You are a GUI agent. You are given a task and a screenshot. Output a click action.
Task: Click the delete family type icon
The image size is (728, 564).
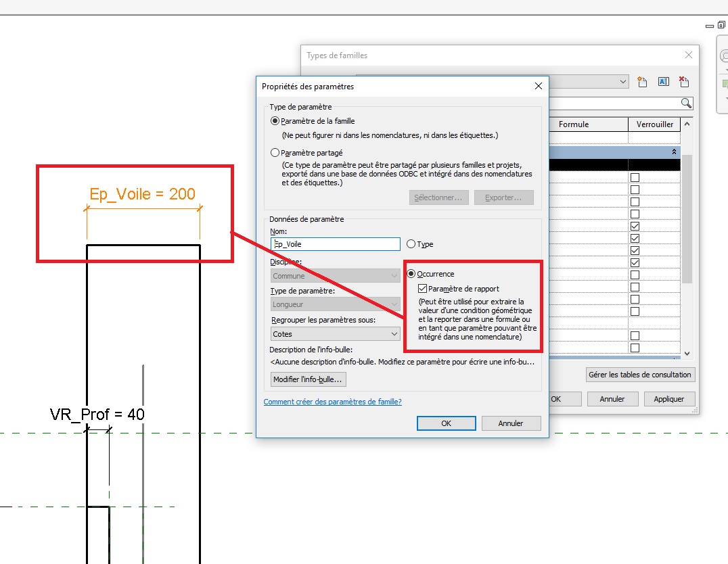pos(684,82)
